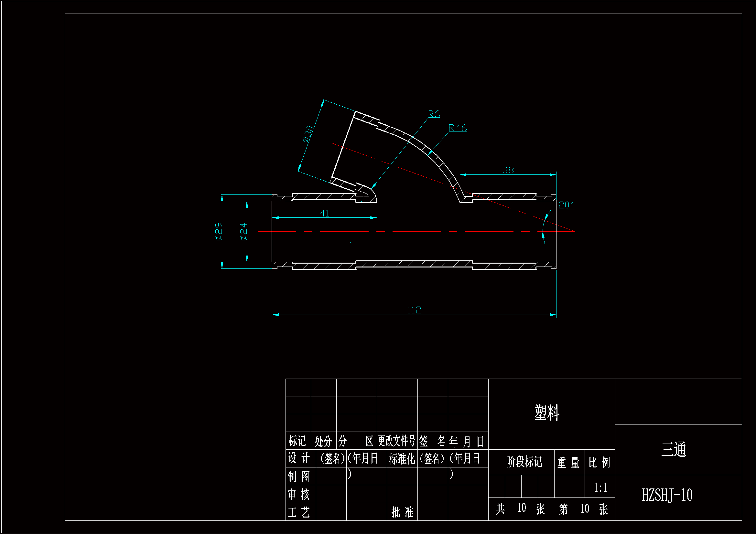This screenshot has height=534, width=756.
Task: Click the 三通 part name cell
Action: click(x=673, y=449)
